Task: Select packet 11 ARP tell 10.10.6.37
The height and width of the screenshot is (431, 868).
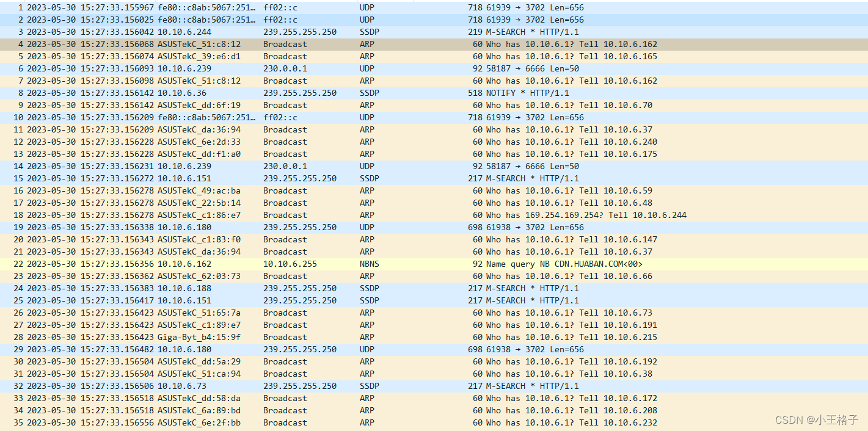Action: coord(434,129)
